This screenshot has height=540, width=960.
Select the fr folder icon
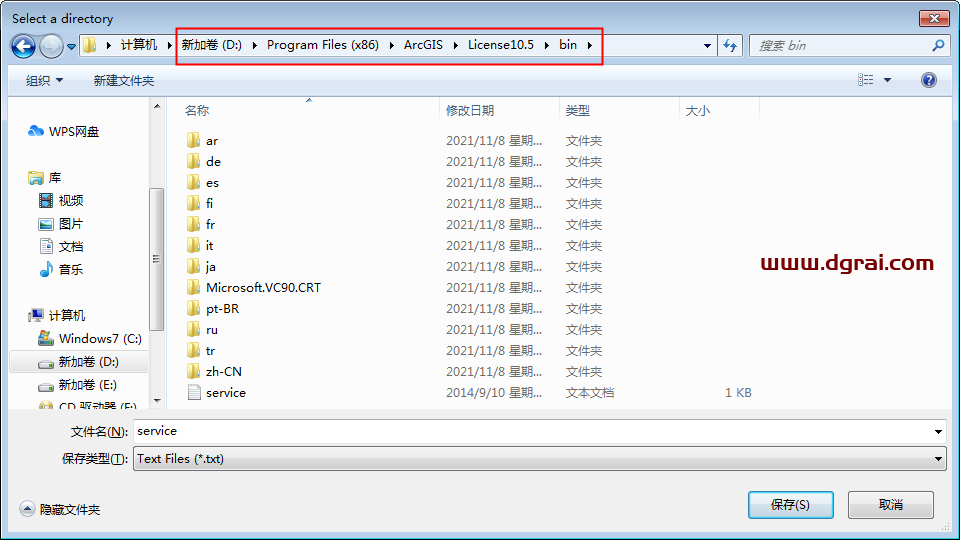[x=193, y=224]
